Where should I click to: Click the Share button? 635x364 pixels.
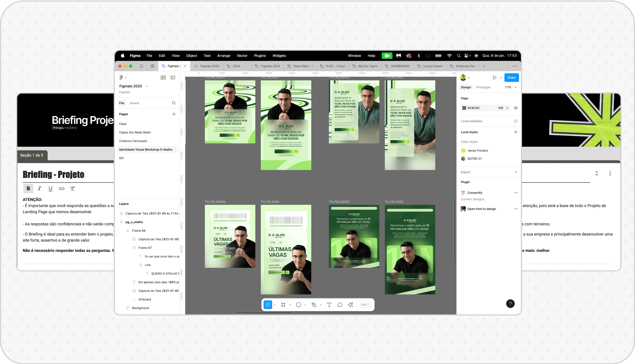[x=511, y=77]
